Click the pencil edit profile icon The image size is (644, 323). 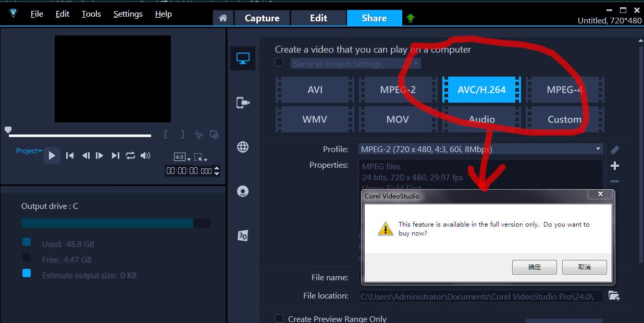point(615,150)
